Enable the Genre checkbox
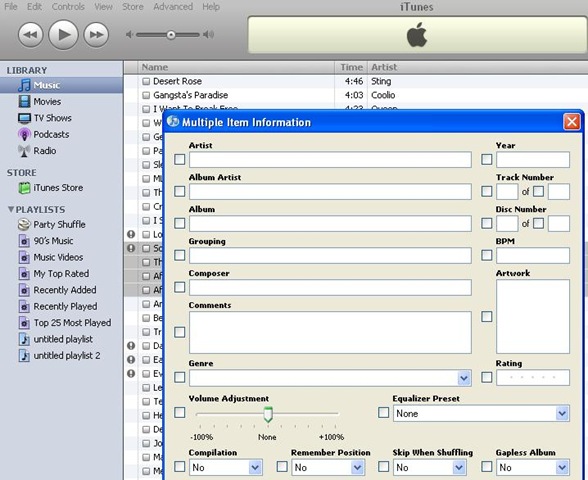588x480 pixels. (180, 377)
